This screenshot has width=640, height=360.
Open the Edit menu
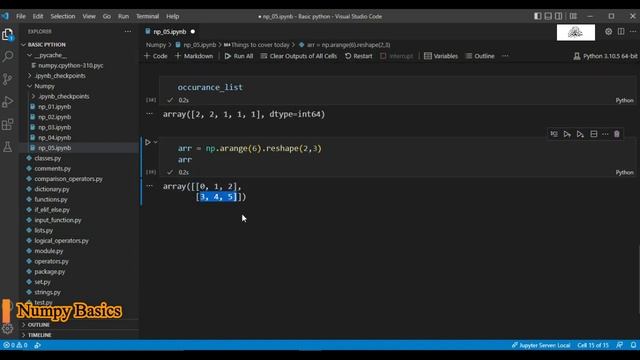pos(38,16)
